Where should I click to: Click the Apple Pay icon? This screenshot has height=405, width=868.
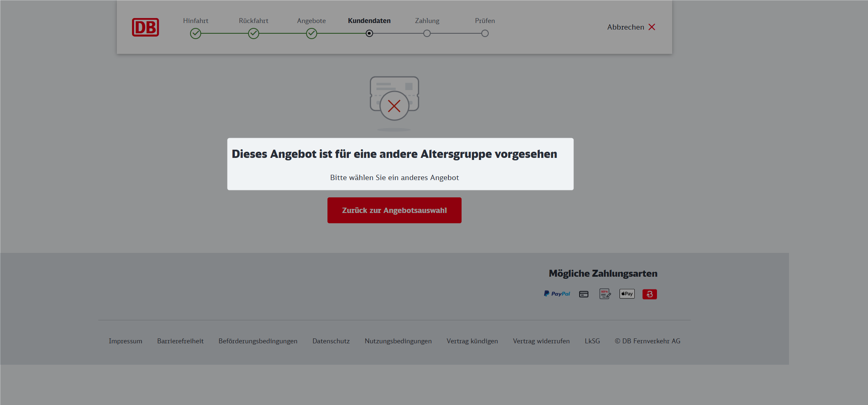tap(627, 294)
